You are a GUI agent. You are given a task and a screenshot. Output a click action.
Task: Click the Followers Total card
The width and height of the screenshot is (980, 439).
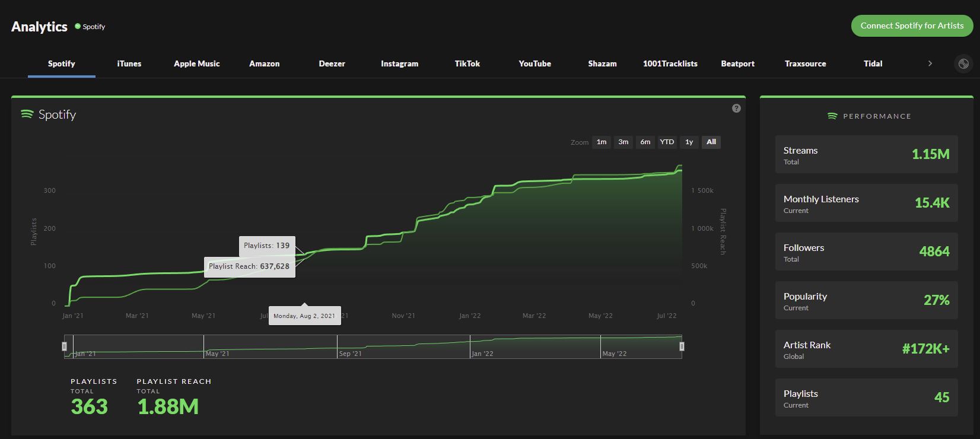866,252
